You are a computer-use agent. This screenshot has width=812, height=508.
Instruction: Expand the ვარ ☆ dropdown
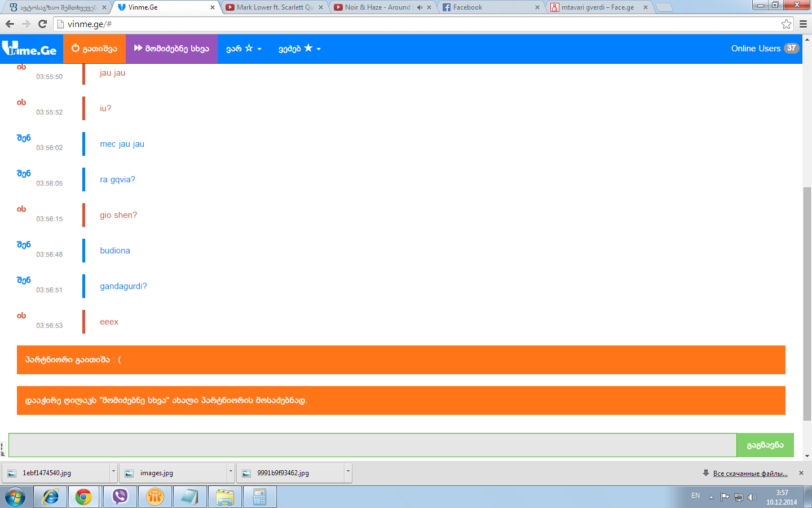point(244,49)
